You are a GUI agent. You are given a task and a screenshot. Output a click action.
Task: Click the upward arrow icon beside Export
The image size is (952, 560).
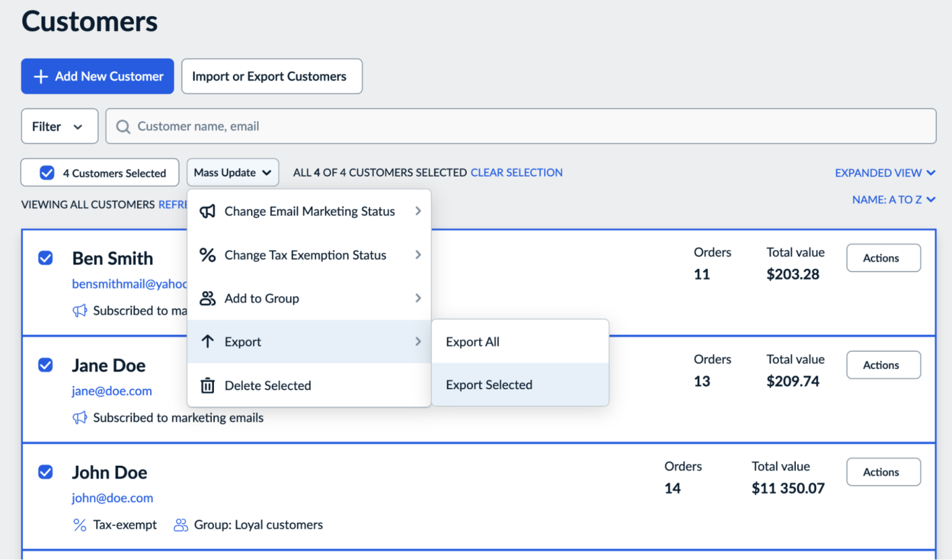pos(208,341)
